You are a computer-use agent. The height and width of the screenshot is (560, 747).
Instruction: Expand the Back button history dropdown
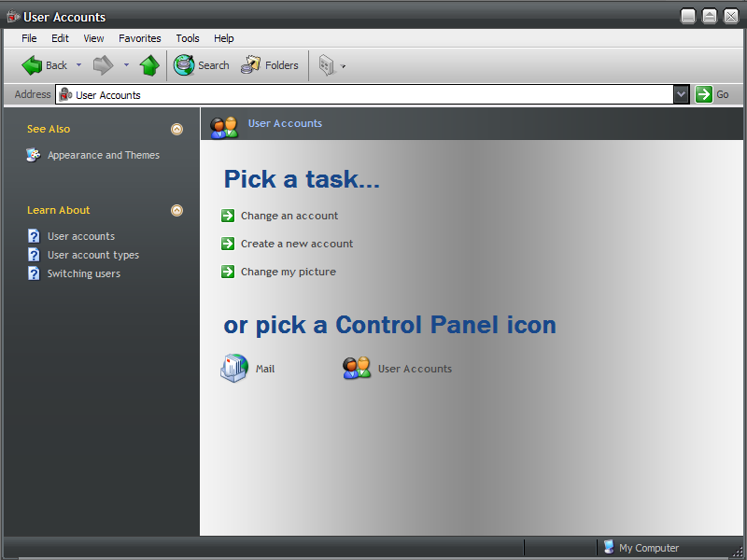pyautogui.click(x=78, y=65)
